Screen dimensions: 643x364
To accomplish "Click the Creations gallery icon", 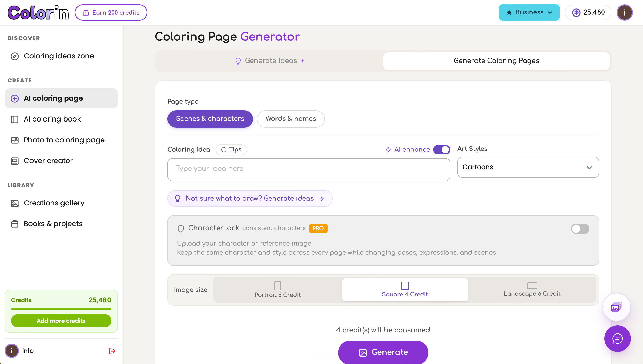I will tap(15, 203).
